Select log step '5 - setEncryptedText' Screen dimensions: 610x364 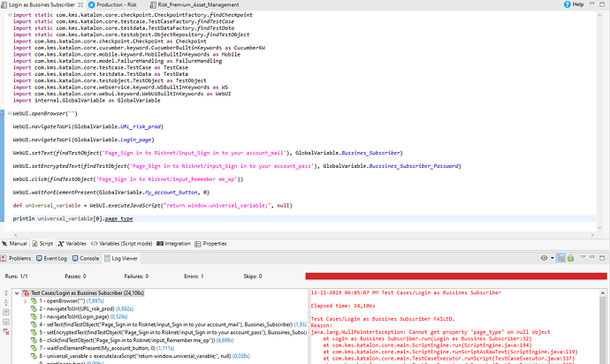172,332
